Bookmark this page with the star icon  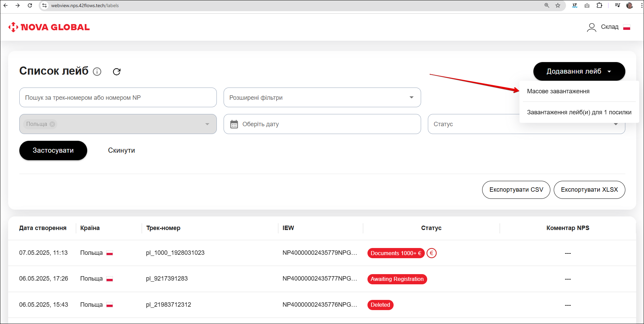(x=558, y=5)
